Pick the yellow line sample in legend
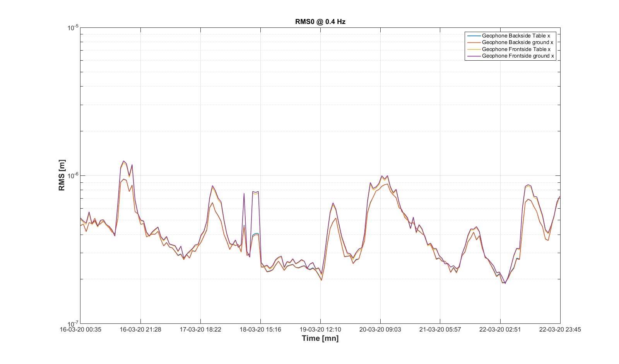 [x=474, y=49]
